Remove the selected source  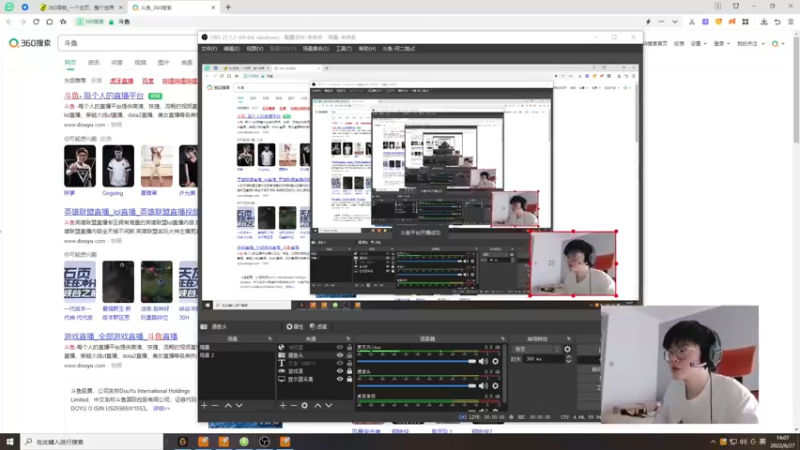(x=293, y=406)
